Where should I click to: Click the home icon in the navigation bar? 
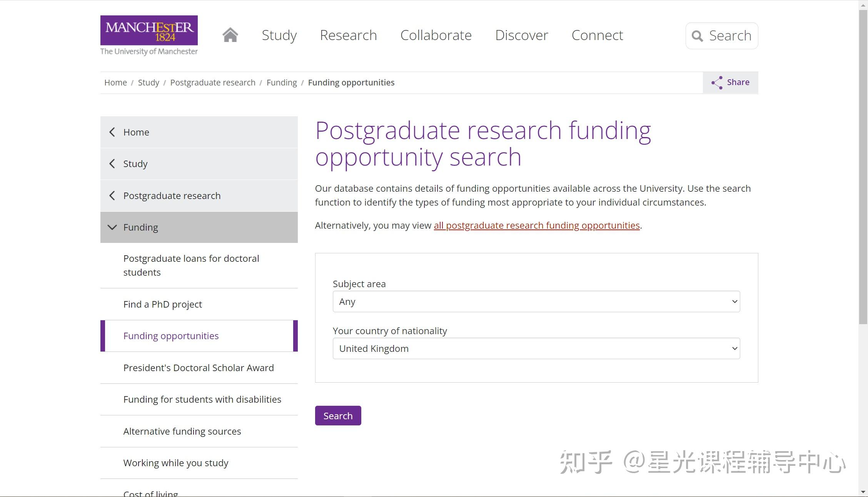pos(230,35)
